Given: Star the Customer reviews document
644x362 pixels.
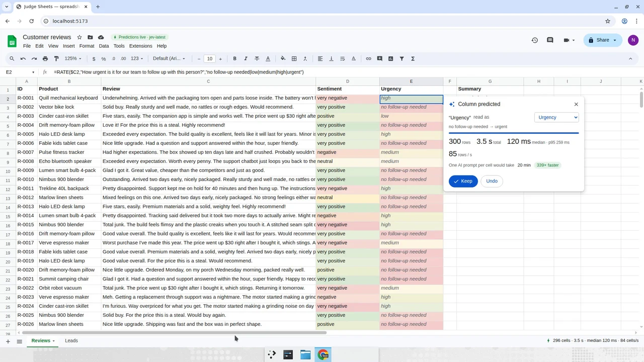Looking at the screenshot, I should click(x=79, y=37).
